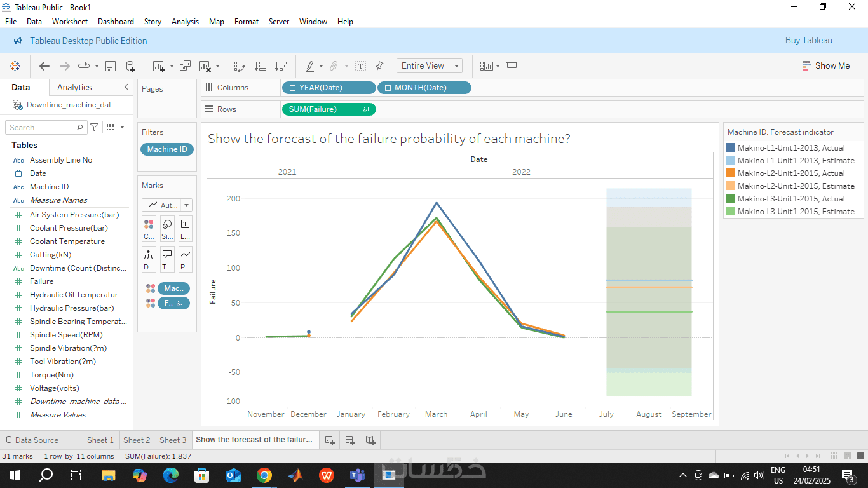This screenshot has height=488, width=868.
Task: Open the Clear Sheet dropdown arrow
Action: coord(217,66)
